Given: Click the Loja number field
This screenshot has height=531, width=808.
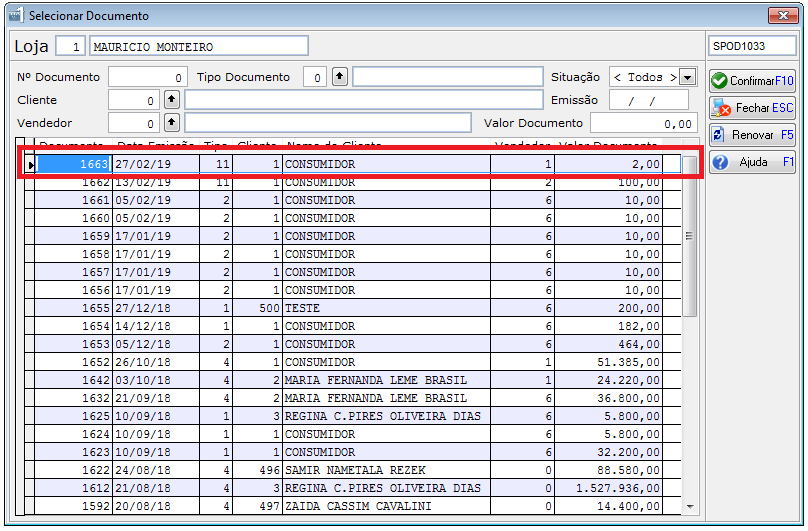Looking at the screenshot, I should tap(70, 46).
